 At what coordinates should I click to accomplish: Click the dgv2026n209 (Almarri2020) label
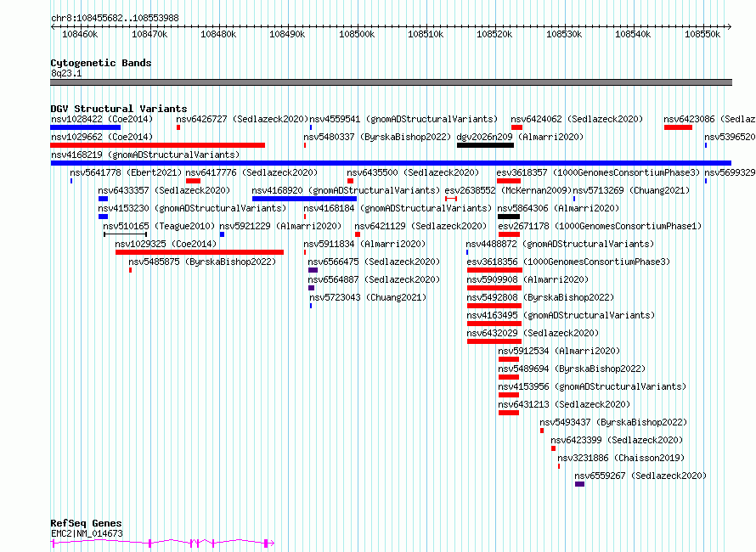point(520,137)
